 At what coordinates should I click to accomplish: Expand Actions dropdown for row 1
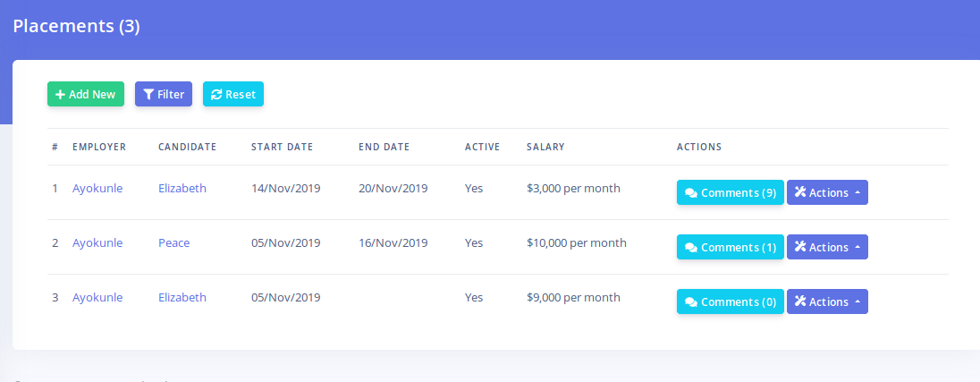click(857, 193)
